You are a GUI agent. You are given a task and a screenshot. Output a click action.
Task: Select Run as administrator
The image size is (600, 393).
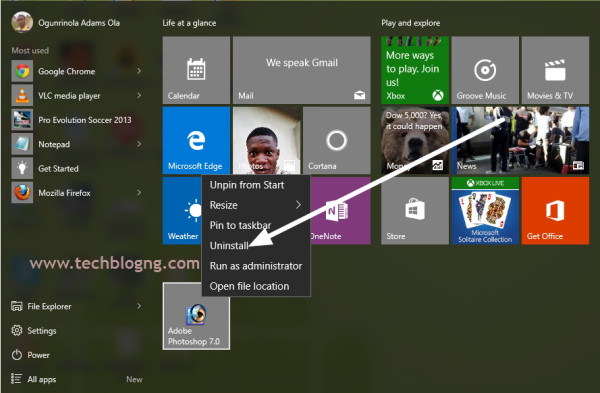(256, 266)
